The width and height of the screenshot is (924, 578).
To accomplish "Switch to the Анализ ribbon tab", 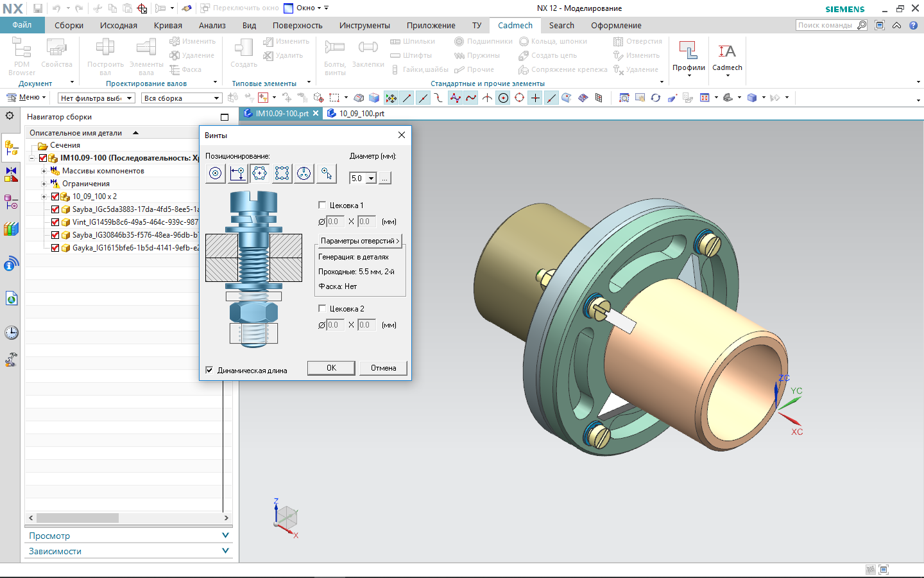I will point(212,26).
